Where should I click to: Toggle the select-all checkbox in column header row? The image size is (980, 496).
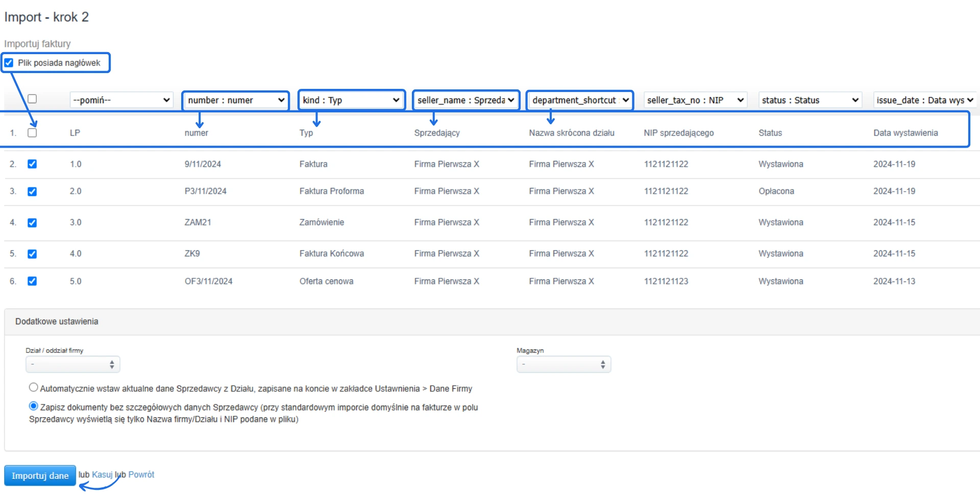point(32,99)
